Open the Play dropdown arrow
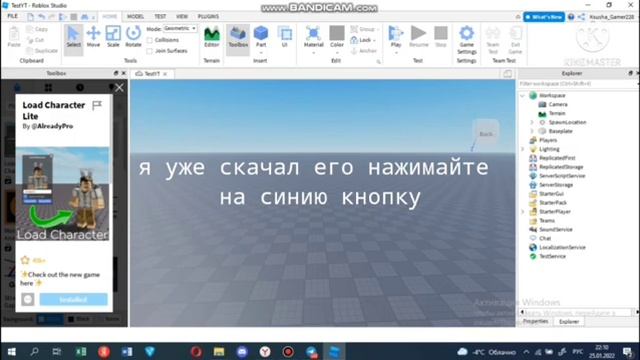 396,53
